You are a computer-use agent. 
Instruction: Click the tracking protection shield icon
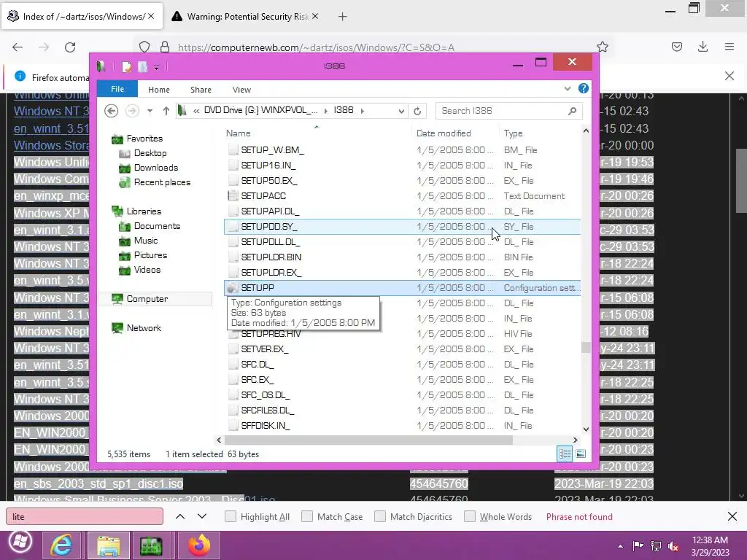[144, 47]
